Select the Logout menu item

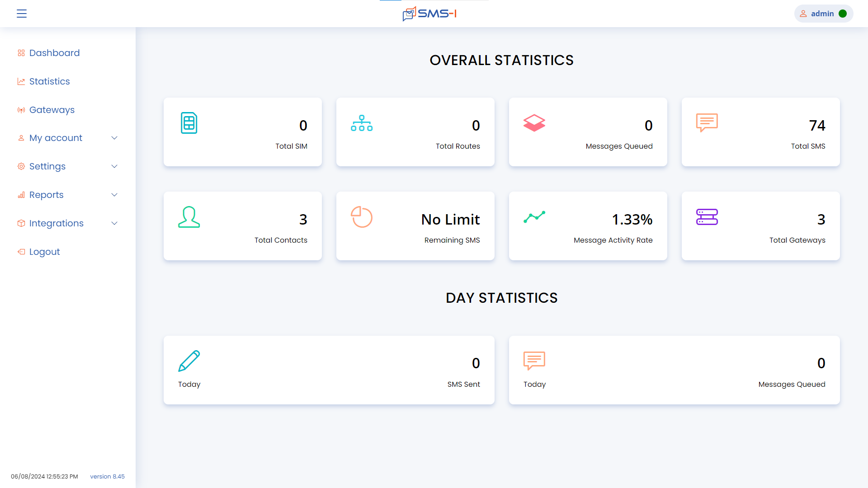click(44, 251)
